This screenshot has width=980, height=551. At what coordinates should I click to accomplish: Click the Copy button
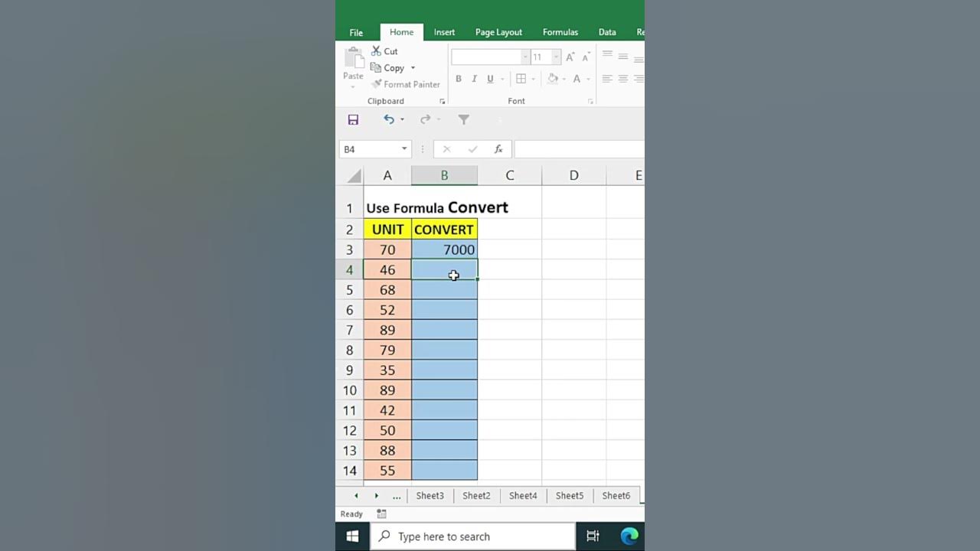click(x=388, y=68)
